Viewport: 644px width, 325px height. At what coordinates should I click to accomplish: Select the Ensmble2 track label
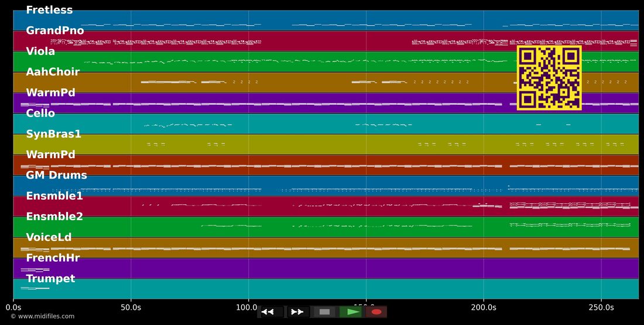click(54, 217)
